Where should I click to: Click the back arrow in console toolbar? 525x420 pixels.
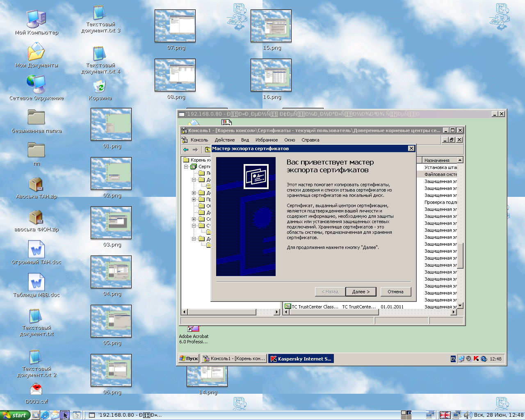186,150
